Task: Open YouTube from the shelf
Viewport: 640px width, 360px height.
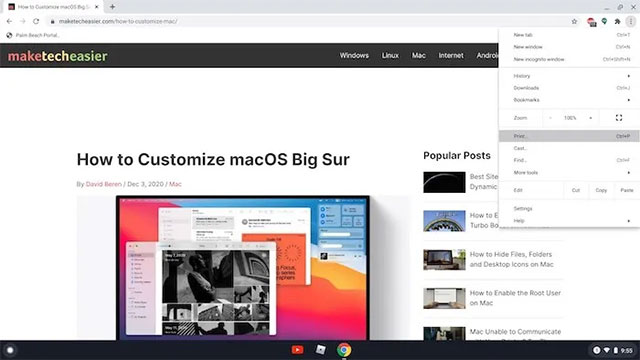Action: [x=297, y=350]
